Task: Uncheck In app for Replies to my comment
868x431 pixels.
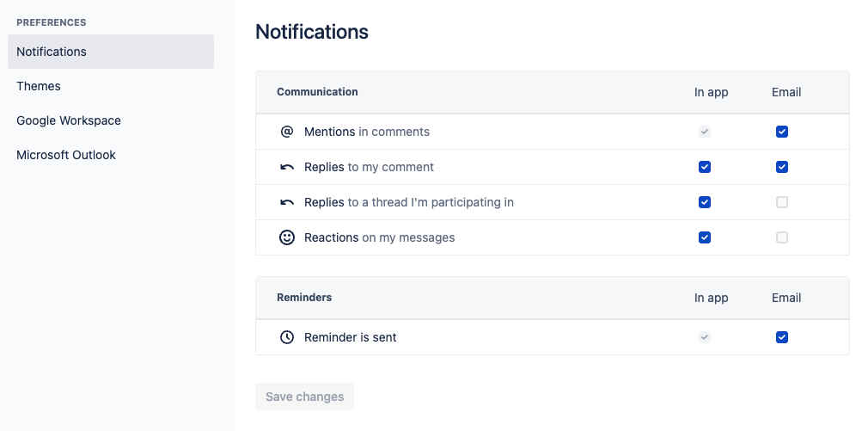Action: click(705, 167)
